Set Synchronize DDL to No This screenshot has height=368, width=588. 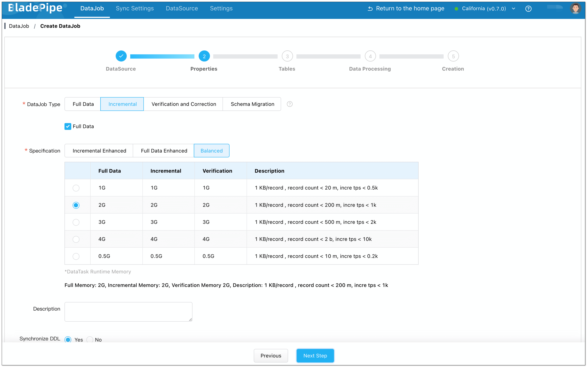pyautogui.click(x=90, y=340)
